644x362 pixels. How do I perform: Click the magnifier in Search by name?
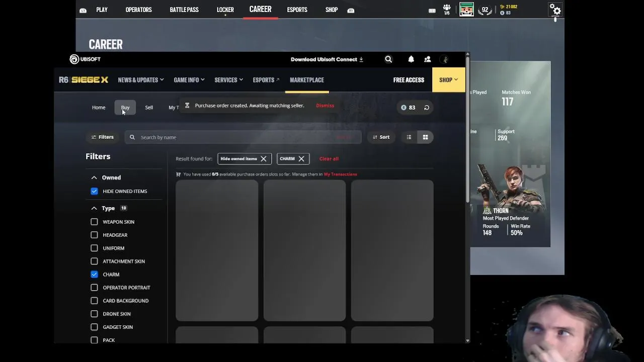132,137
